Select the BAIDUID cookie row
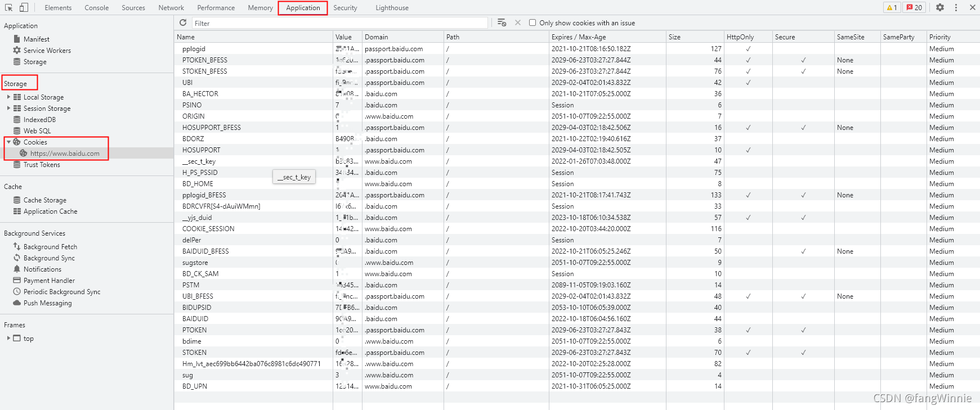Viewport: 980px width, 410px height. pos(577,319)
